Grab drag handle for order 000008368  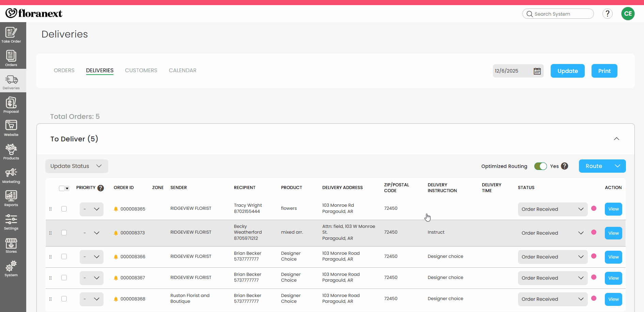50,299
